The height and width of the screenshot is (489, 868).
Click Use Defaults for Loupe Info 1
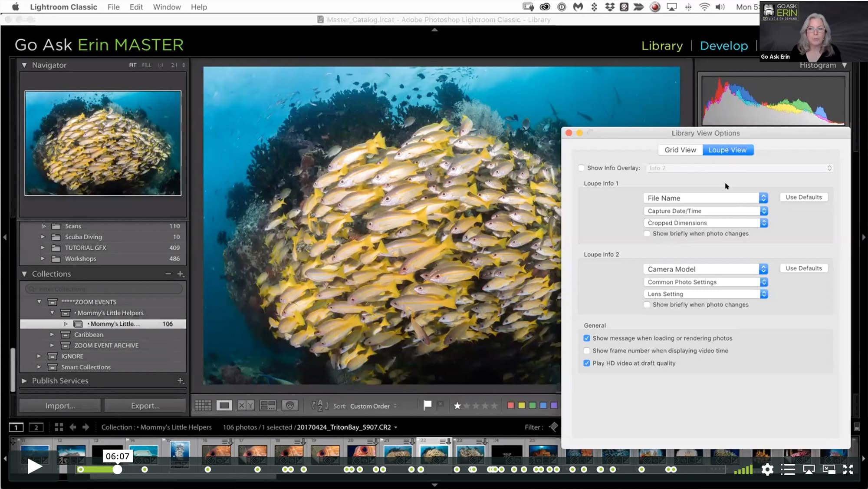coord(803,197)
